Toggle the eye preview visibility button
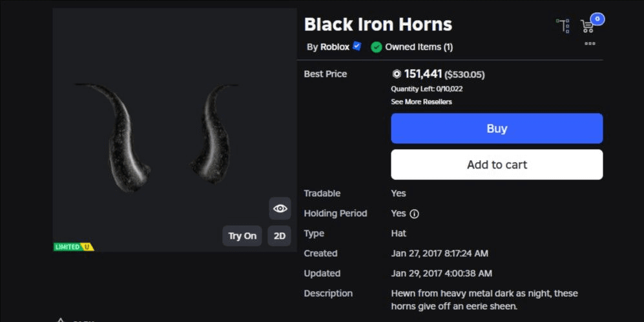 click(280, 208)
